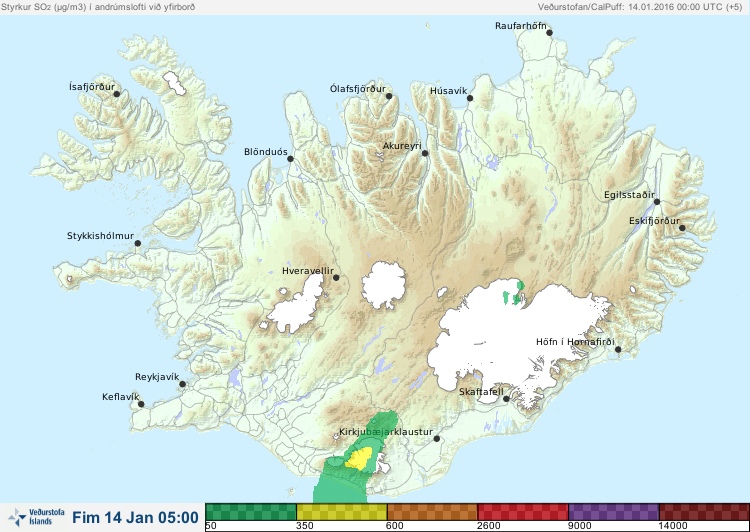
Task: Click the Akureyri station dot
Action: tap(425, 153)
